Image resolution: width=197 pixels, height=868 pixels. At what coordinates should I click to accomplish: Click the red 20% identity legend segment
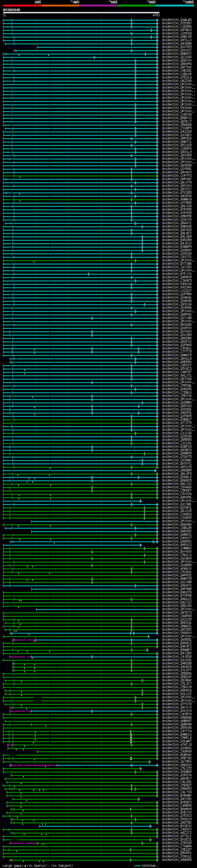coord(22,6)
